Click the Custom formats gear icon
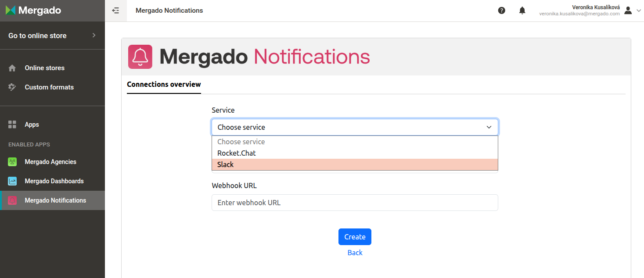The height and width of the screenshot is (278, 644). point(12,87)
